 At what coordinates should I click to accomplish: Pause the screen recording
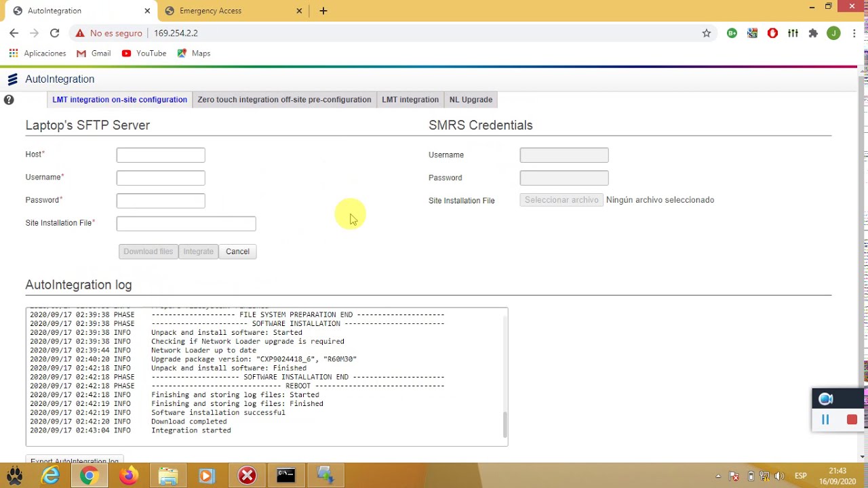tap(825, 420)
